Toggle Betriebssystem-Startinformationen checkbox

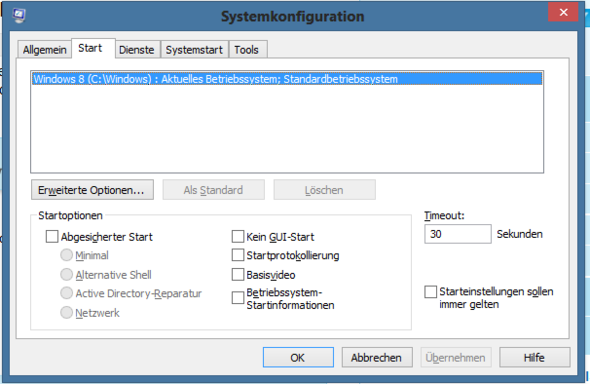[238, 298]
